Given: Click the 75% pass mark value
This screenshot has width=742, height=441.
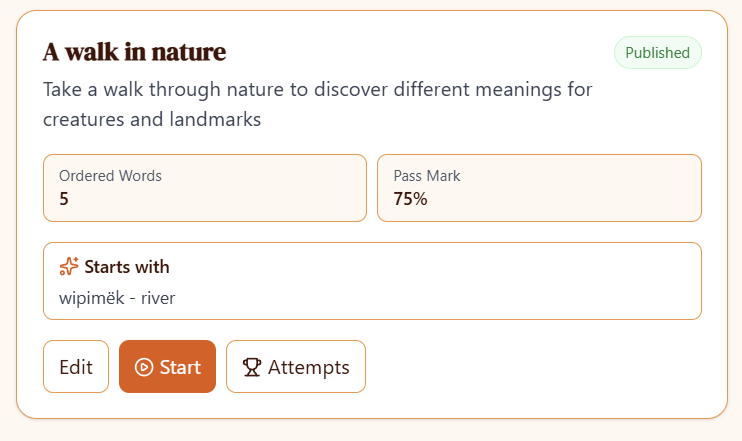Looking at the screenshot, I should pyautogui.click(x=410, y=198).
